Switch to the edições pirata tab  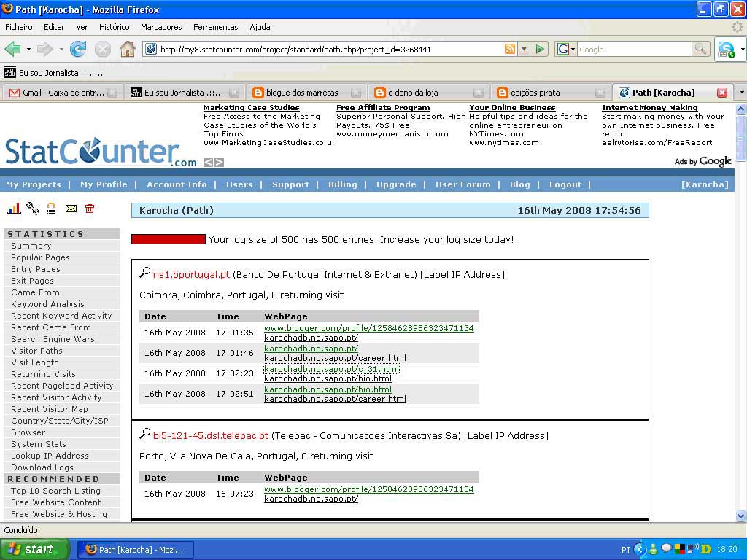tap(551, 93)
